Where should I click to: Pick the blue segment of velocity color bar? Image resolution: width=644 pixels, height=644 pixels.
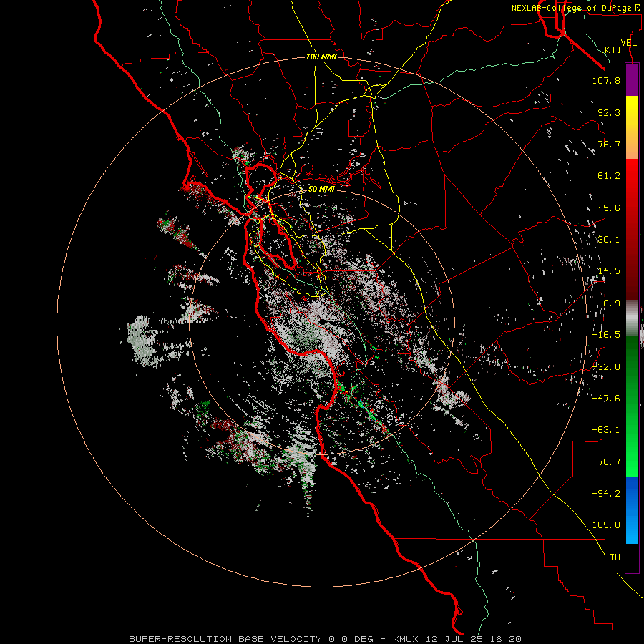tap(632, 510)
